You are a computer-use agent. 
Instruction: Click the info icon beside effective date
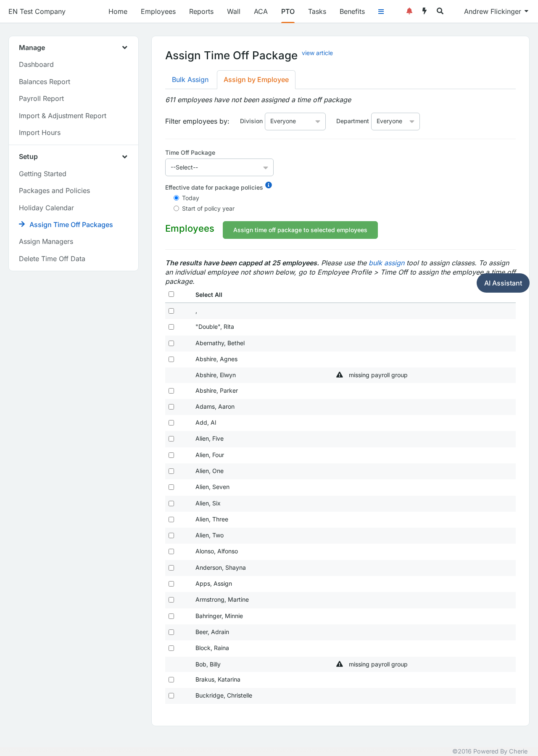[x=269, y=185]
